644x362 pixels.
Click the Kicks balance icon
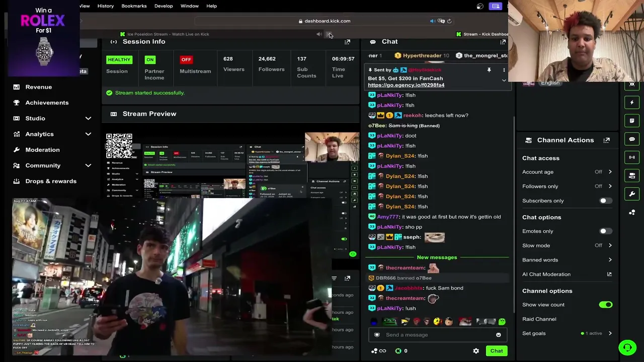(398, 351)
